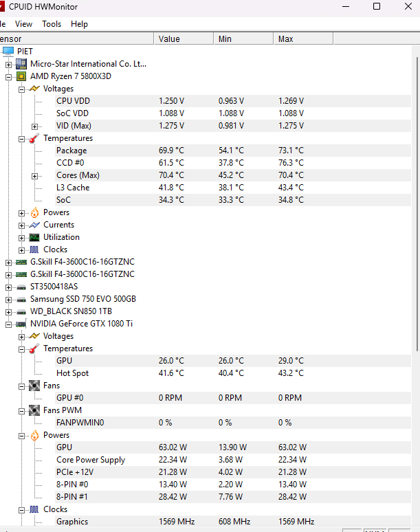Select the Hot Spot temperature row
The height and width of the screenshot is (532, 420).
click(x=233, y=373)
